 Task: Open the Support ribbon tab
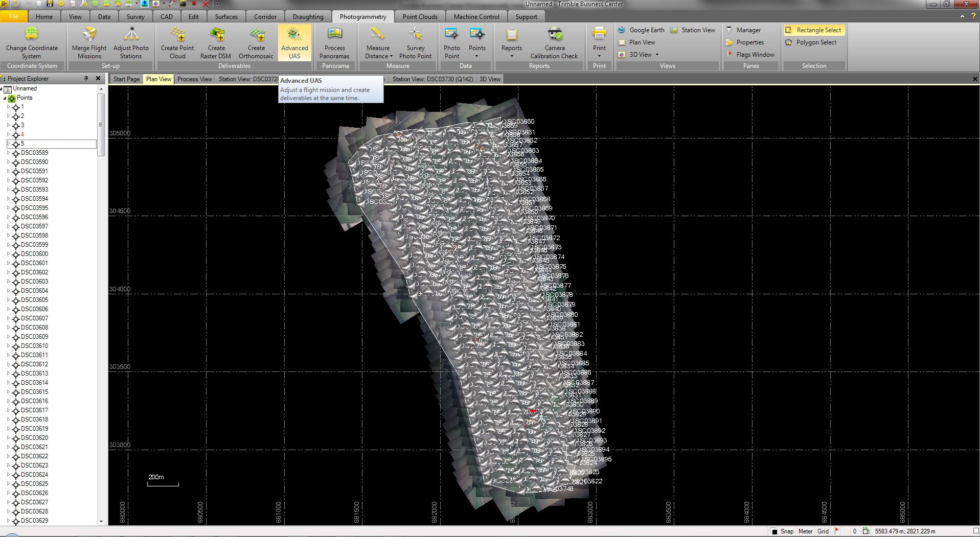(526, 16)
